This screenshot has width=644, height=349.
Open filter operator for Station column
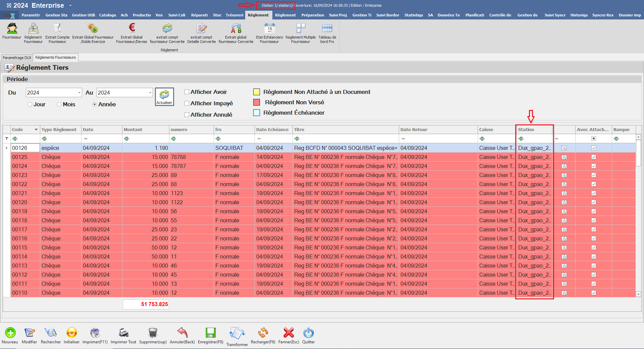tap(521, 138)
